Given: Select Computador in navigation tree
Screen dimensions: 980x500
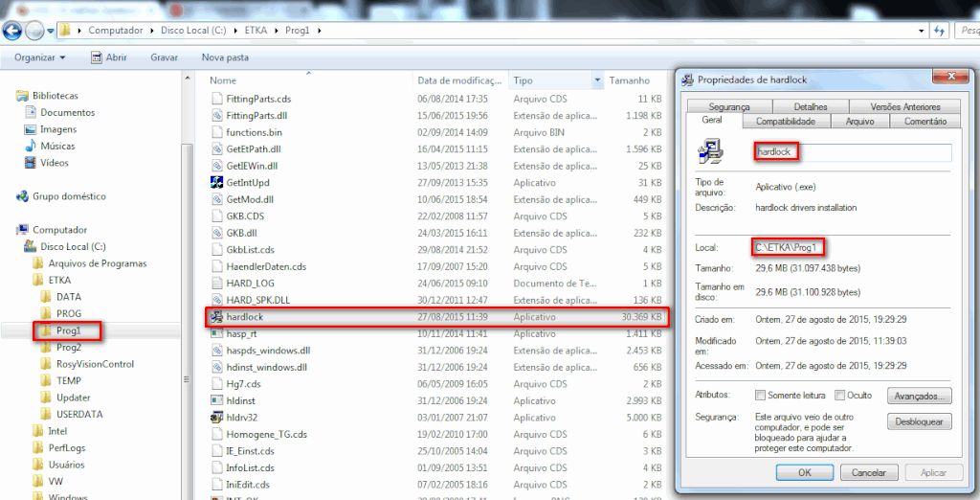Looking at the screenshot, I should [x=60, y=230].
